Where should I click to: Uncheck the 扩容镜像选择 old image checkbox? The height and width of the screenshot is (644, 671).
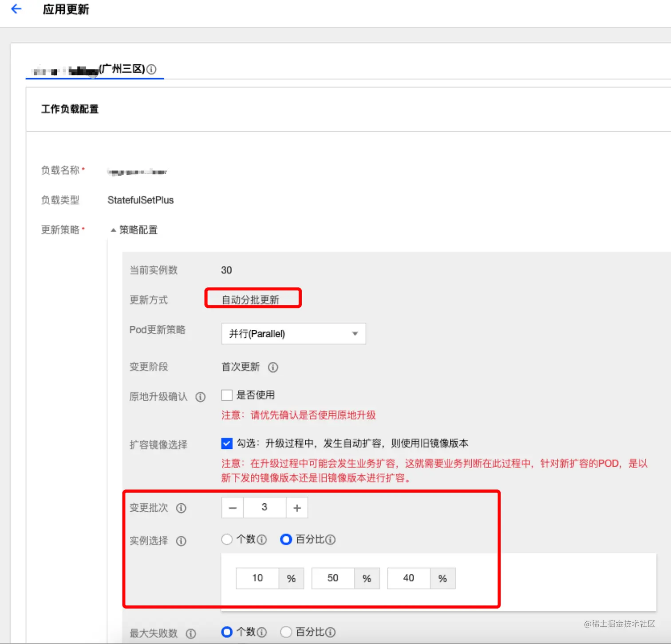tap(227, 443)
